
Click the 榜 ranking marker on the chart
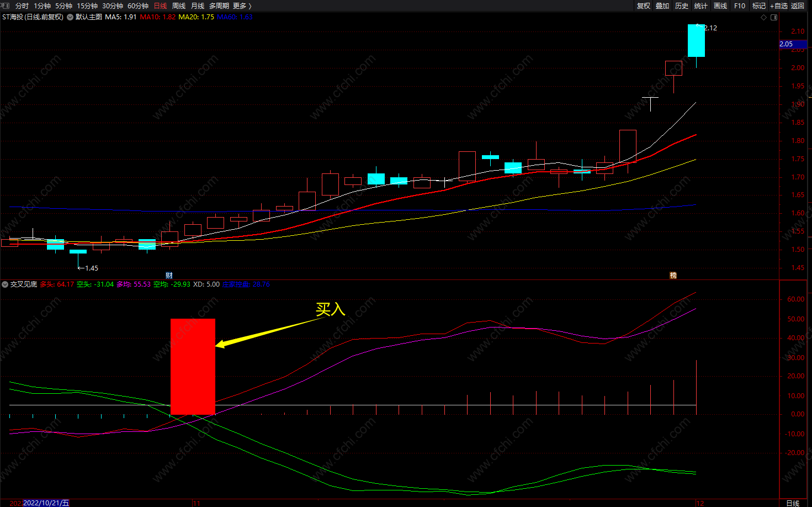coord(673,275)
